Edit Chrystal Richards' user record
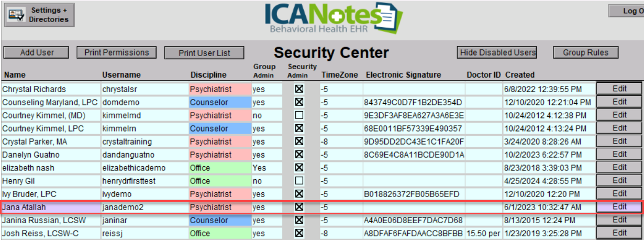Viewport: 644px width, 240px height. click(619, 89)
